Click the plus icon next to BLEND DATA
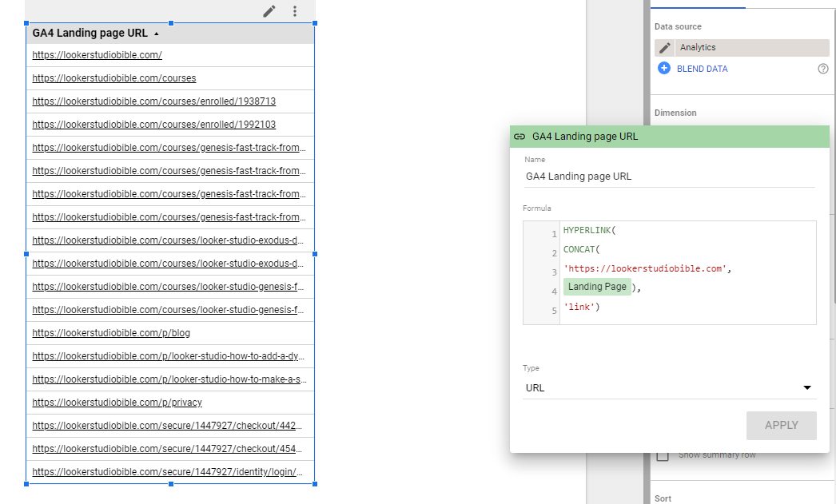This screenshot has width=836, height=504. pyautogui.click(x=664, y=69)
